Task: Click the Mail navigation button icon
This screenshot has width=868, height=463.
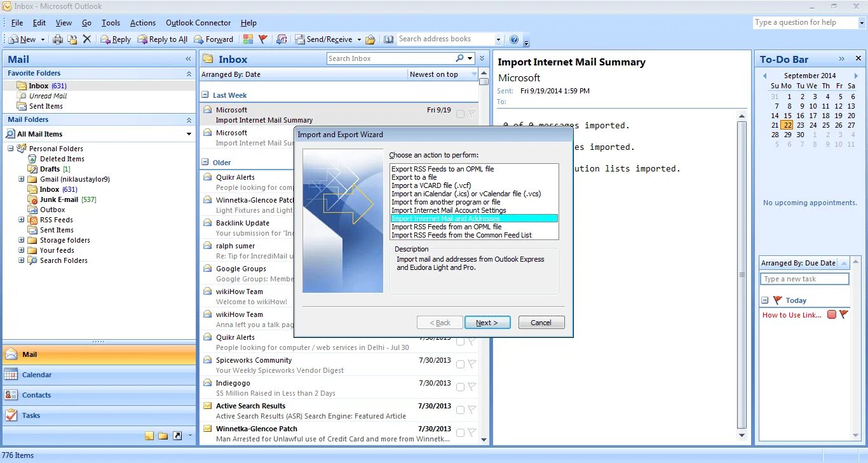Action: (11, 354)
